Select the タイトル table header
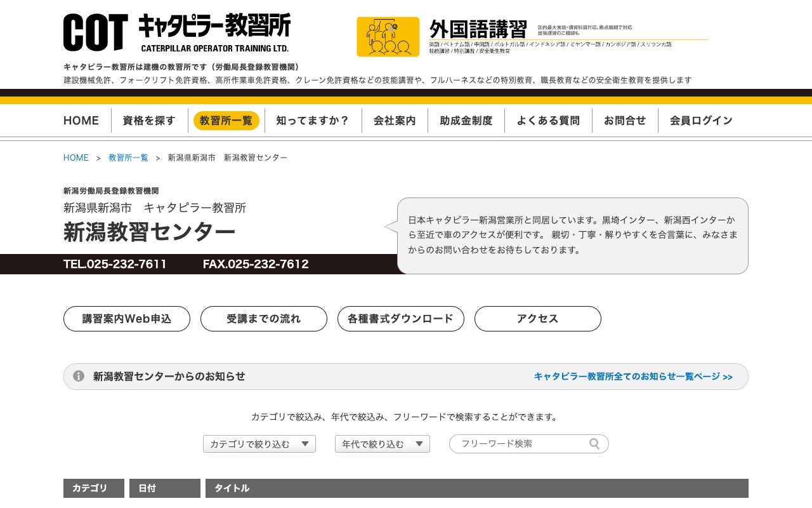 click(232, 488)
